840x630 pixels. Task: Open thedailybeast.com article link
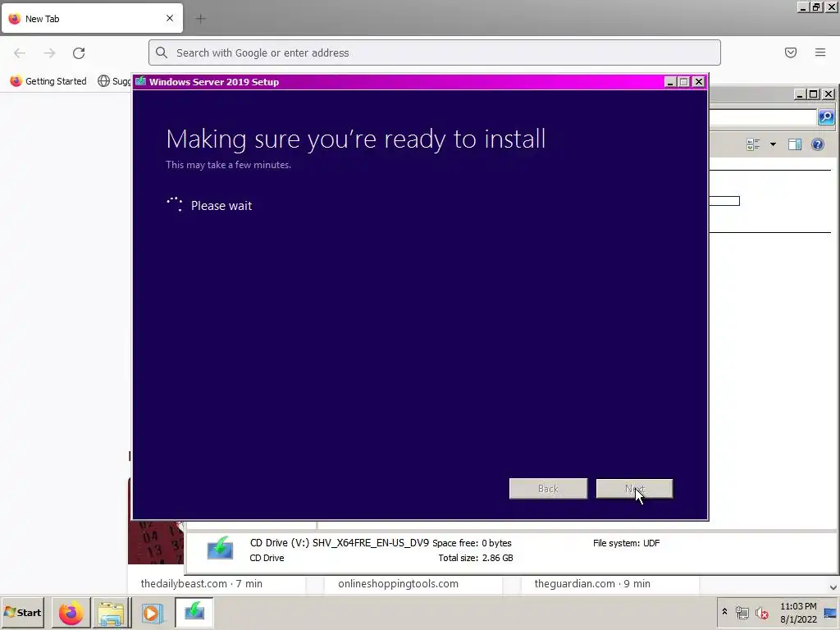tap(202, 584)
